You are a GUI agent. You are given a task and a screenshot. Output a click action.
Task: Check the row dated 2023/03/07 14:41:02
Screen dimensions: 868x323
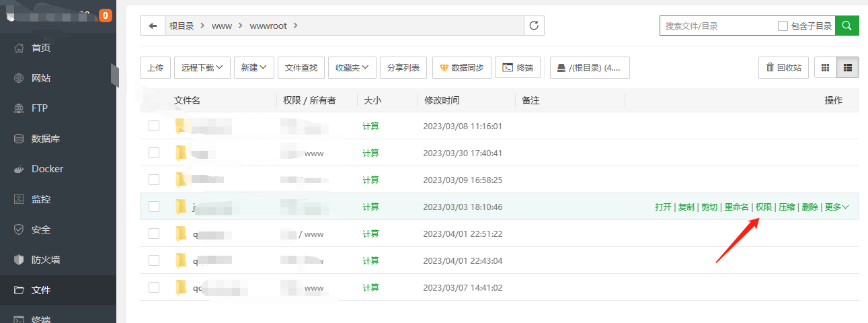[x=154, y=287]
